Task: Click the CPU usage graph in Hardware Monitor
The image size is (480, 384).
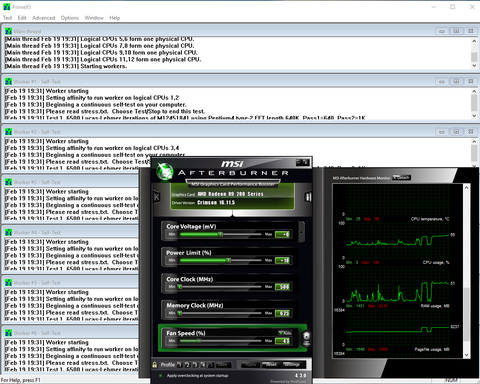Action: coord(398,283)
